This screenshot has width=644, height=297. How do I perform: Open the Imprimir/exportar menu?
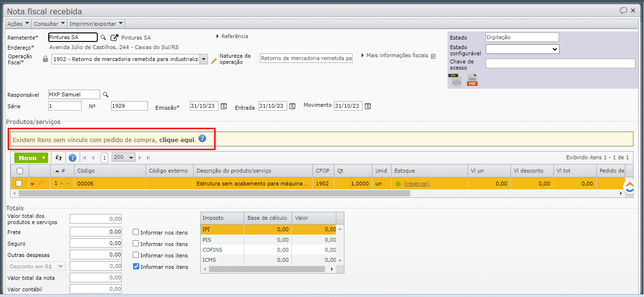point(96,23)
